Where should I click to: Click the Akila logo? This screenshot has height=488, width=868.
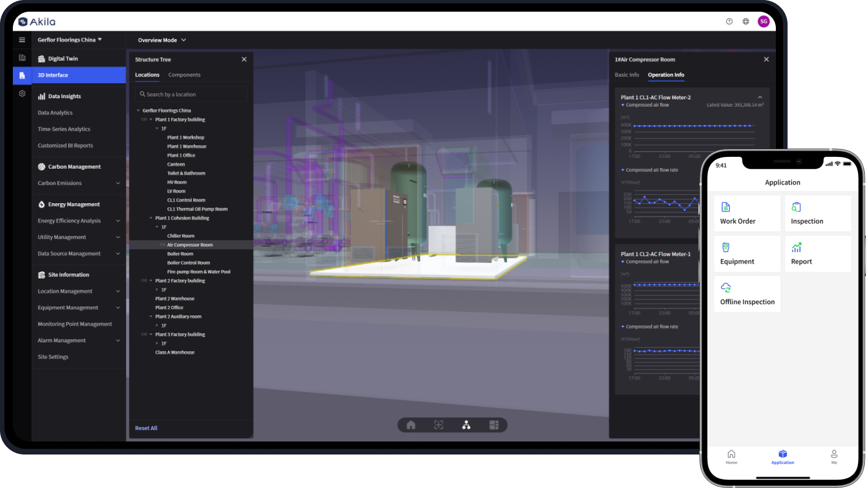tap(37, 22)
